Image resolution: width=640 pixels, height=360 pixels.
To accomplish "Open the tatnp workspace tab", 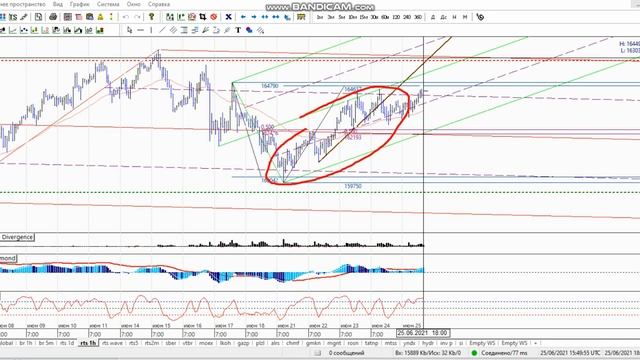I will pyautogui.click(x=371, y=343).
